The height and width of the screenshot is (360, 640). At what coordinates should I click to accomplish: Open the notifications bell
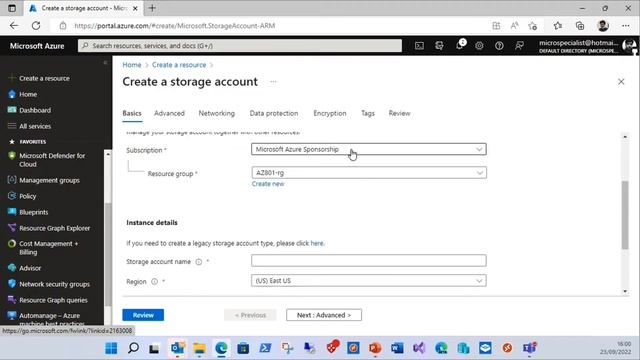(x=460, y=45)
